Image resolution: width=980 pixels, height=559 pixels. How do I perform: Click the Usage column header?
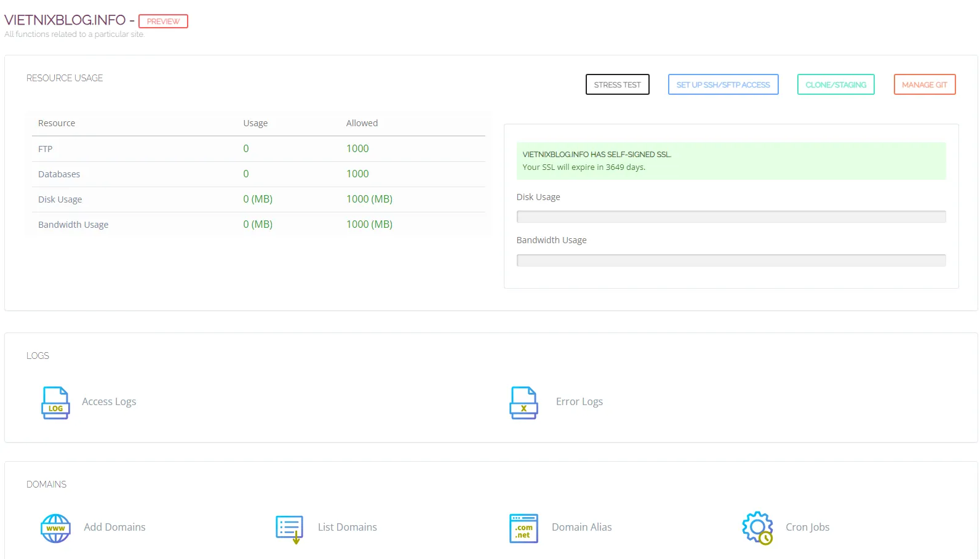pyautogui.click(x=255, y=123)
